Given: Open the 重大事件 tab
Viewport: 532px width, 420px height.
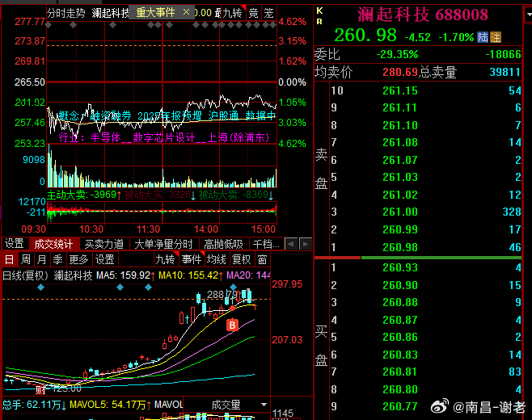Looking at the screenshot, I should [156, 13].
